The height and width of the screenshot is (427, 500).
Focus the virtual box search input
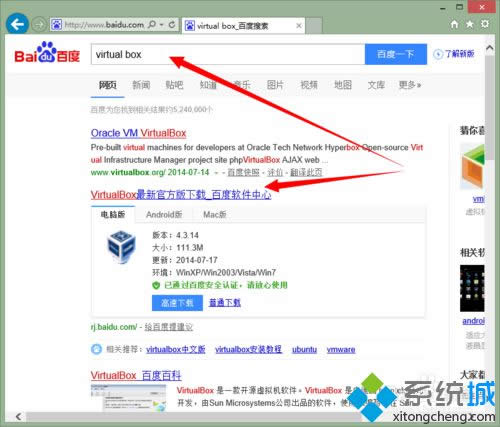[x=228, y=54]
